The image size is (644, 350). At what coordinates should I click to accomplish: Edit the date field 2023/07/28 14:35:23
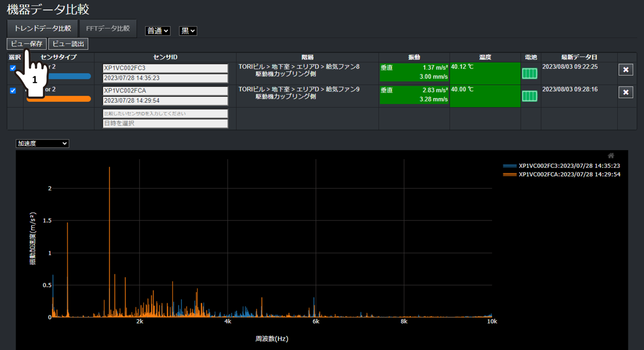165,78
